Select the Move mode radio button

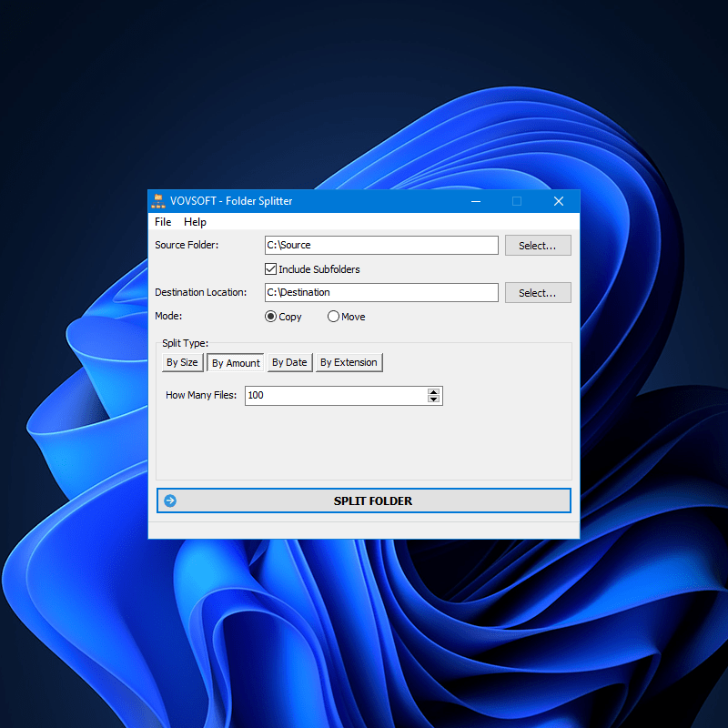(333, 316)
